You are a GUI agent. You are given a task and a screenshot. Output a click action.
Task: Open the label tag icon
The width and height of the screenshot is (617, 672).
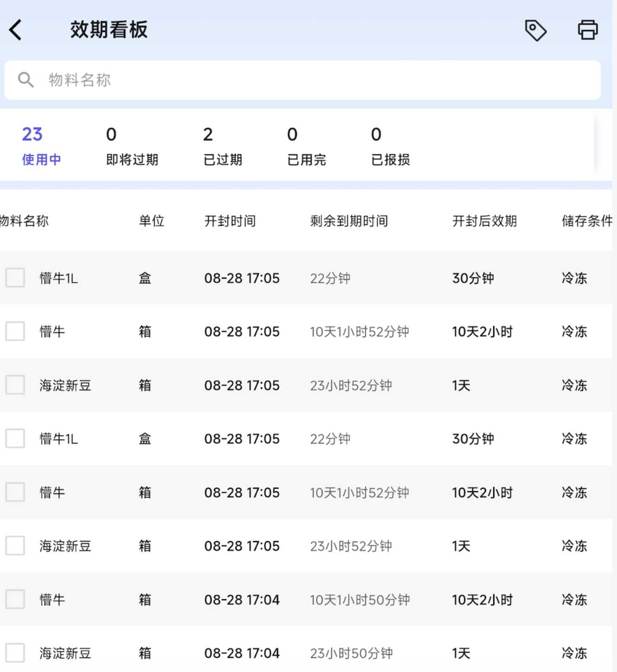coord(535,30)
